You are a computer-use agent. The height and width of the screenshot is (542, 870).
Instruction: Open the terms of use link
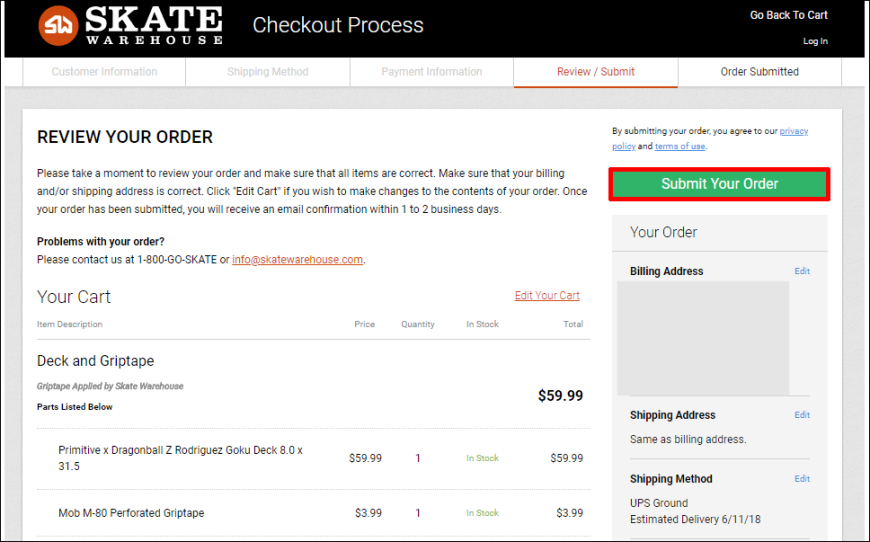pos(680,146)
